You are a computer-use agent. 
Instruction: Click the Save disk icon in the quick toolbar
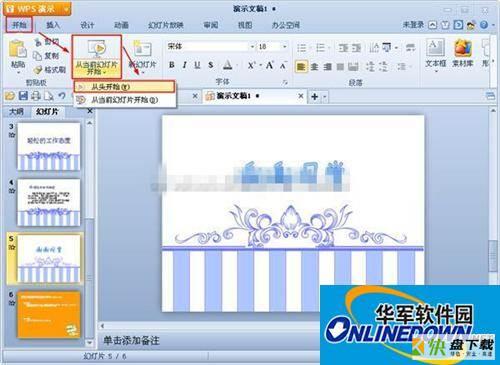coord(23,96)
